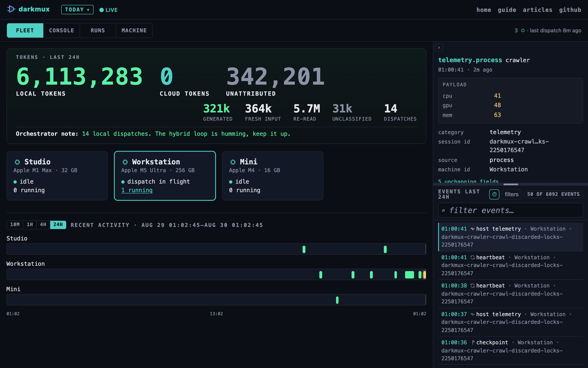Viewport: 588px width, 368px height.
Task: Open the home nav link
Action: coord(483,10)
